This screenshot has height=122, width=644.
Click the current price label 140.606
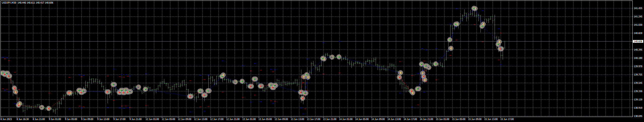[x=638, y=41]
